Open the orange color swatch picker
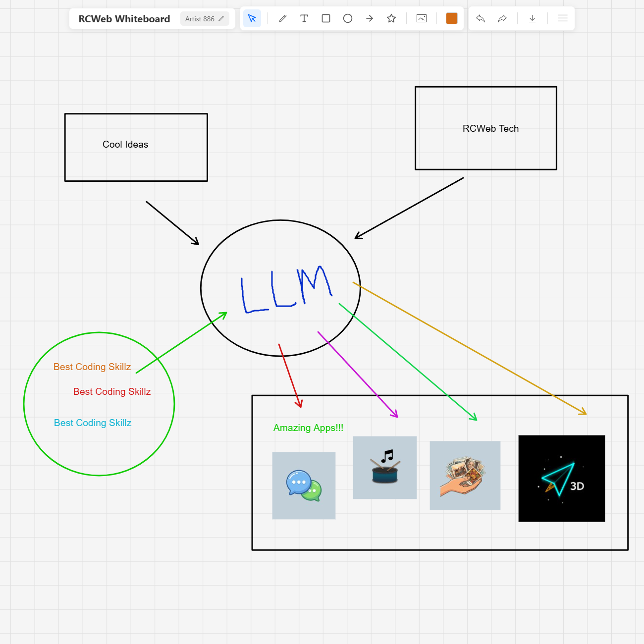This screenshot has width=644, height=644. coord(451,18)
